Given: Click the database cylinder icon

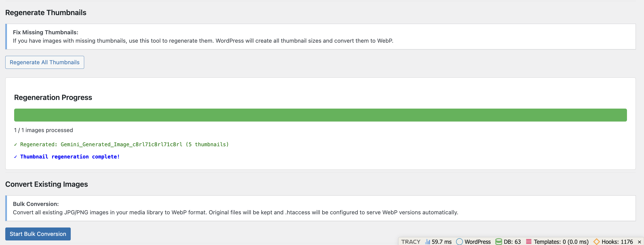Looking at the screenshot, I should (499, 241).
